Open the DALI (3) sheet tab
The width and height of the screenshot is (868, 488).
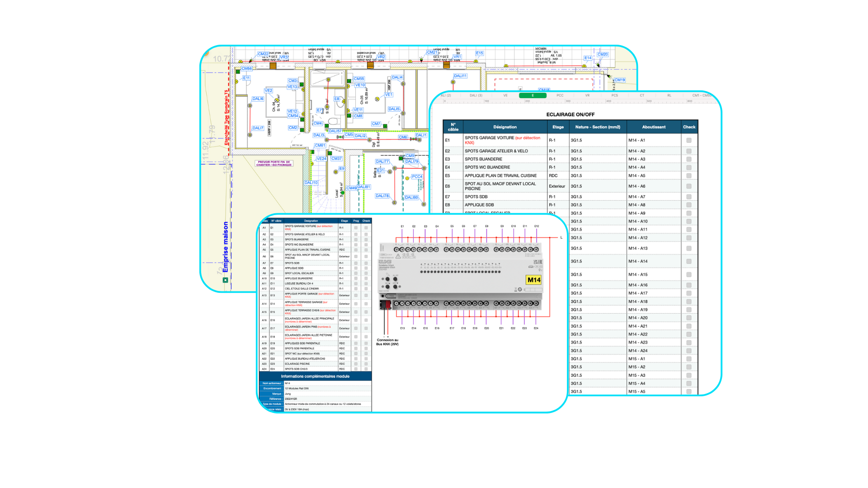click(x=476, y=95)
